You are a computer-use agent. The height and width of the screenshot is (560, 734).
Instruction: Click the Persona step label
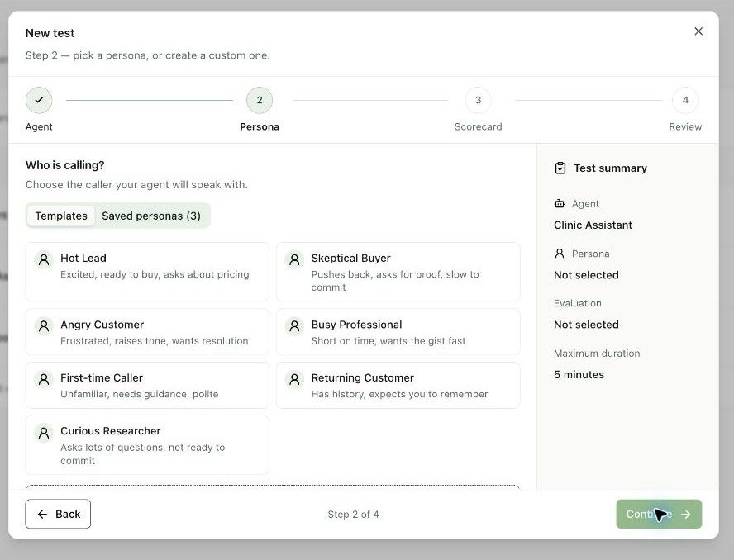coord(260,126)
